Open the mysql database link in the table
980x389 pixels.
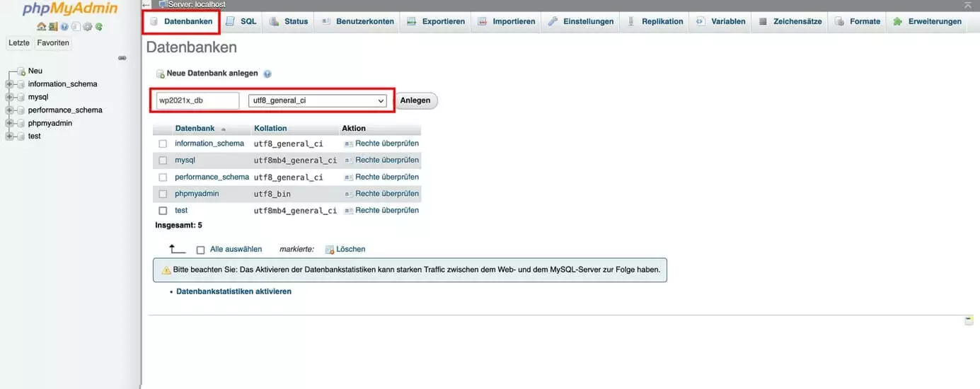point(185,161)
